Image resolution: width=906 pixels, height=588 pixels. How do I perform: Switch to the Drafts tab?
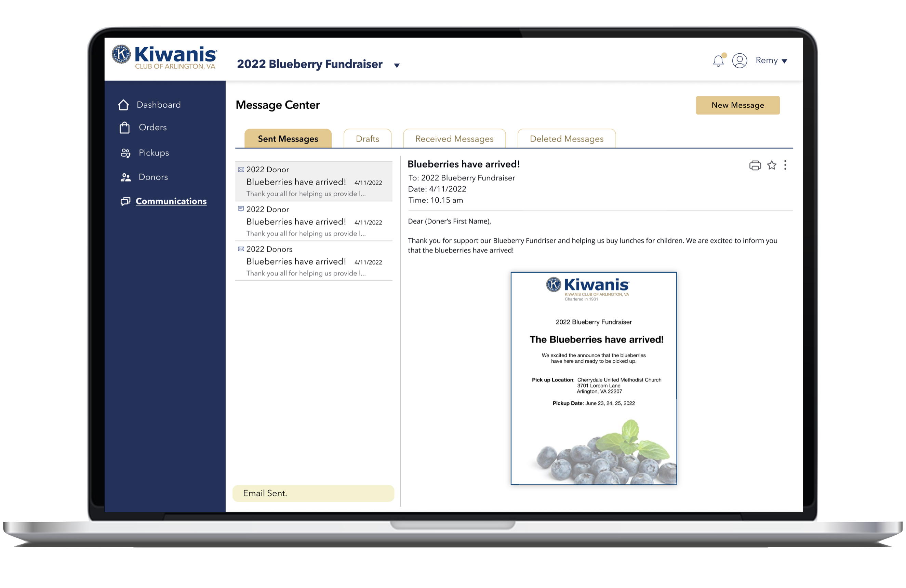(367, 138)
